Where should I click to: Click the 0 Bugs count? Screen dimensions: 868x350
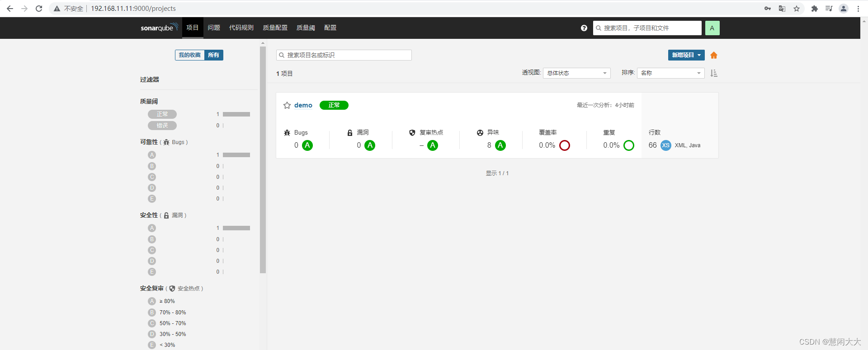point(296,145)
